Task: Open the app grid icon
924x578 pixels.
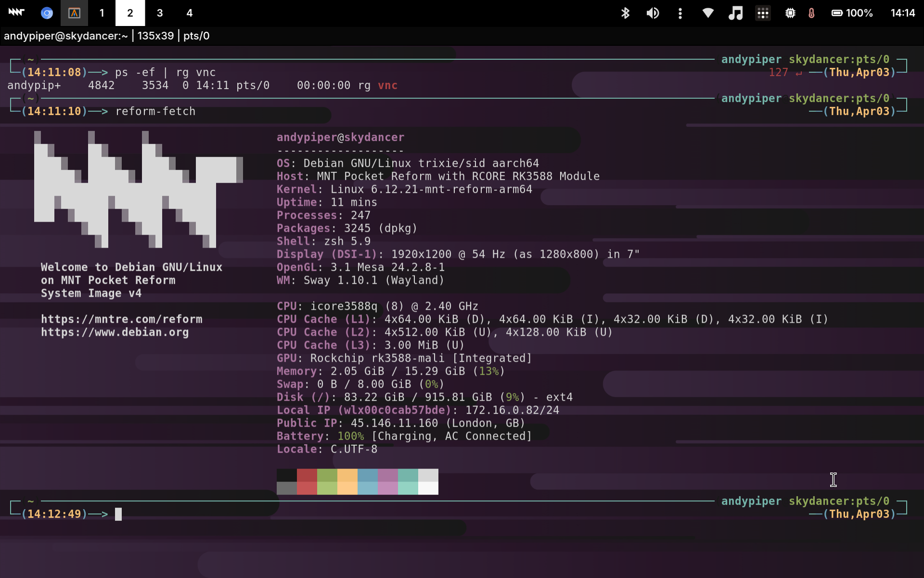Action: (x=763, y=13)
